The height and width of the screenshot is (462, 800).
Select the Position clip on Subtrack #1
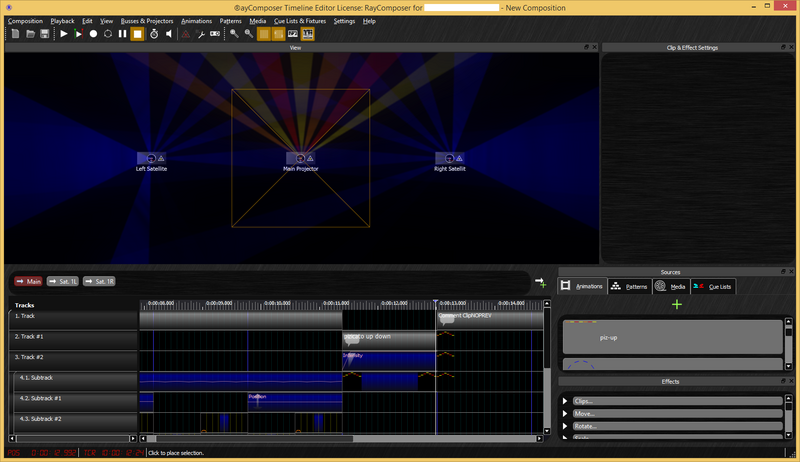pyautogui.click(x=295, y=402)
